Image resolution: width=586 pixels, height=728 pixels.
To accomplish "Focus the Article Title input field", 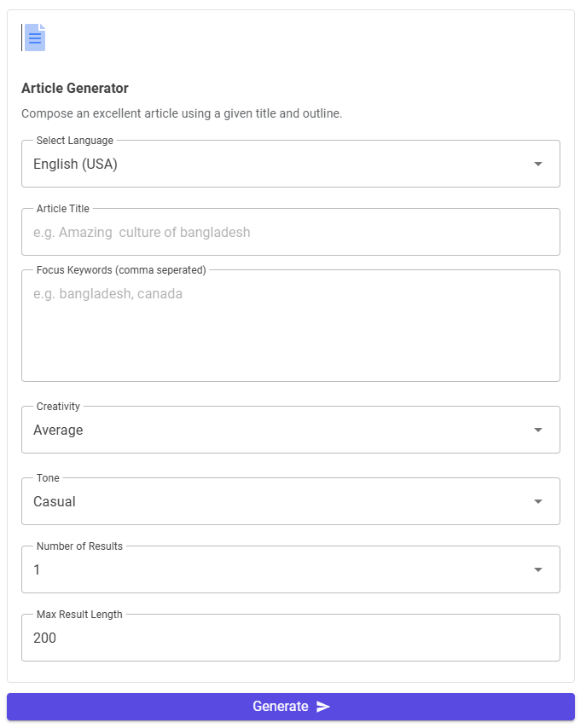I will 290,232.
